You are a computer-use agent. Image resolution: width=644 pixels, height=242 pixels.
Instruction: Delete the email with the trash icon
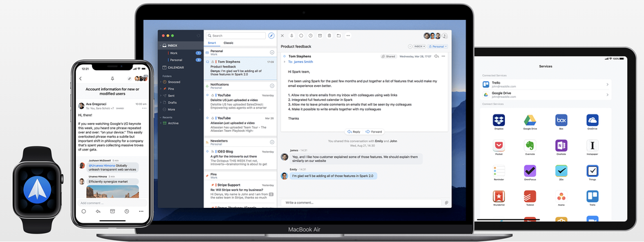point(329,35)
